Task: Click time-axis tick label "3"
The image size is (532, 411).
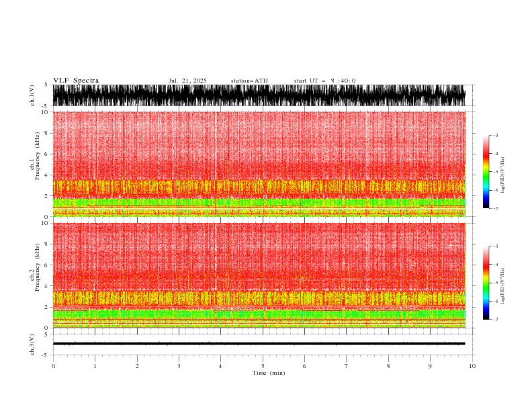Action: (x=179, y=366)
